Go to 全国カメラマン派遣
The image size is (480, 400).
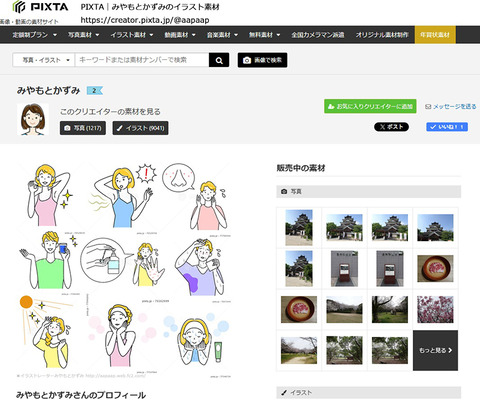coord(318,35)
